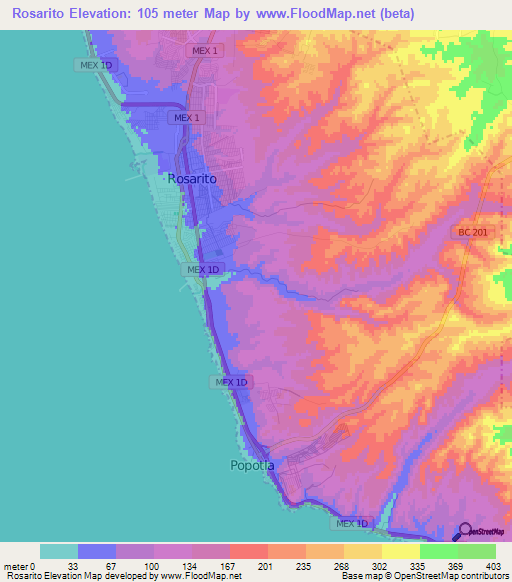Click the bottom MEX 1D shield

(352, 523)
